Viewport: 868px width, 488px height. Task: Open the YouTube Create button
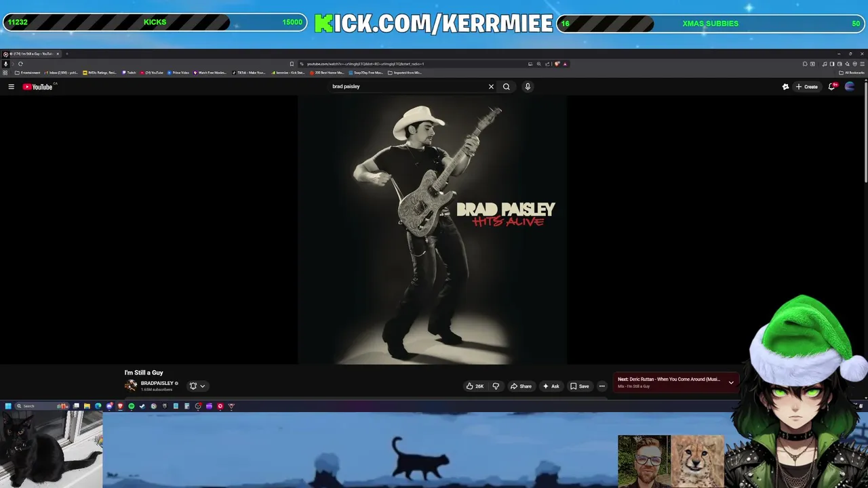click(807, 87)
